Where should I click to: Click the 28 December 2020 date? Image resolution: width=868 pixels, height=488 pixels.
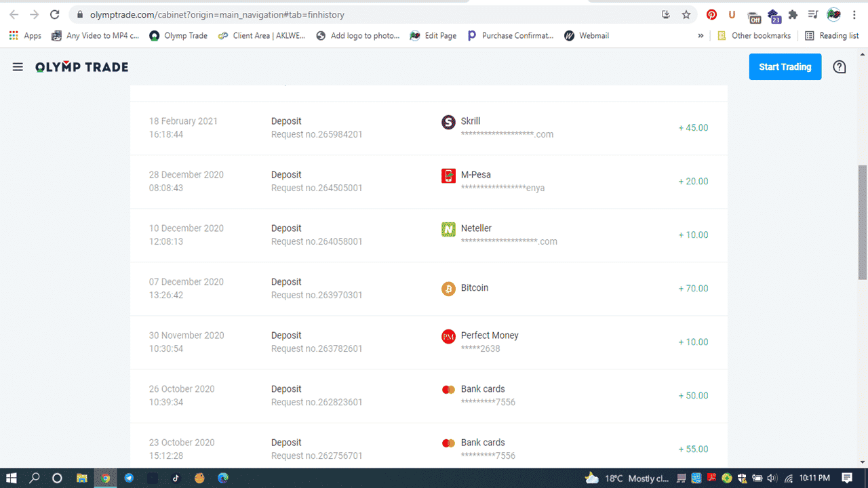click(186, 175)
